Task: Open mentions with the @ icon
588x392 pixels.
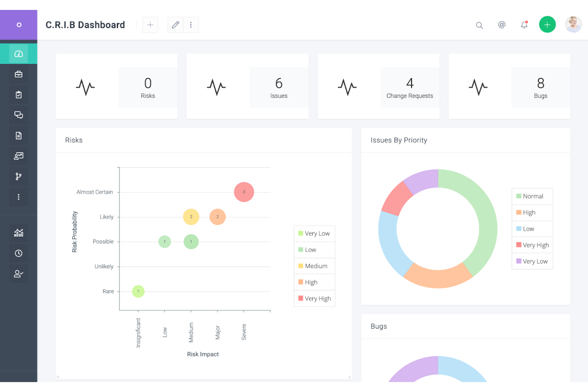Action: tap(502, 25)
